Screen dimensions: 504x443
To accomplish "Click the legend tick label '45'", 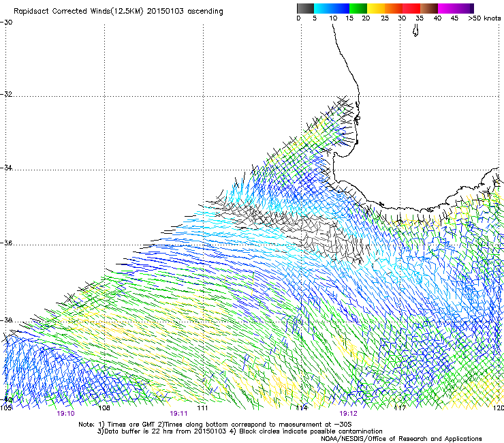I will pos(454,18).
